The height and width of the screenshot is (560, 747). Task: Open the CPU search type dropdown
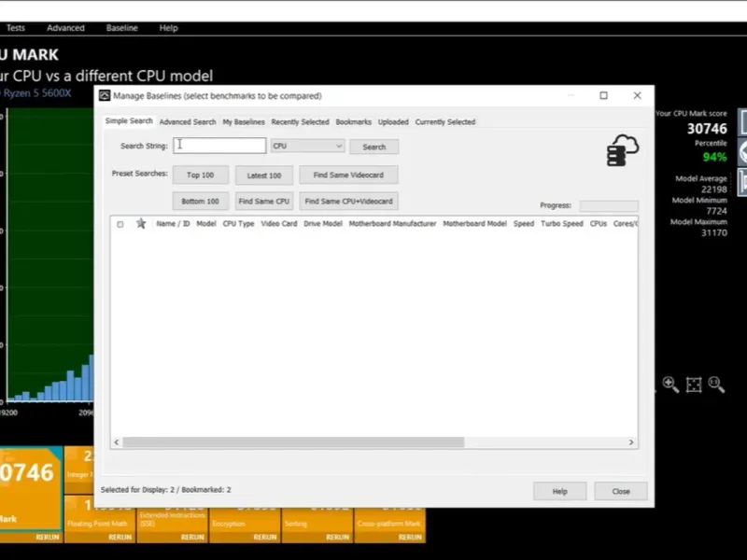[x=307, y=146]
